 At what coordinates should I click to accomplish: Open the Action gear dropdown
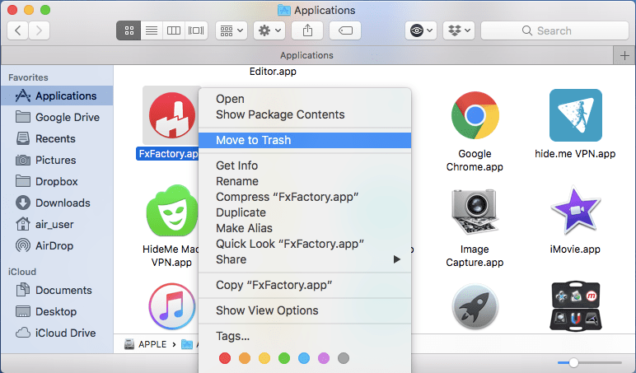coord(269,30)
